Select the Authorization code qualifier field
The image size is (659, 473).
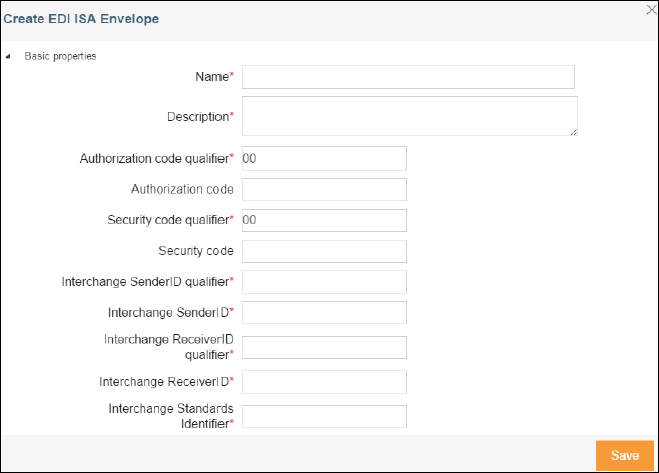click(323, 159)
